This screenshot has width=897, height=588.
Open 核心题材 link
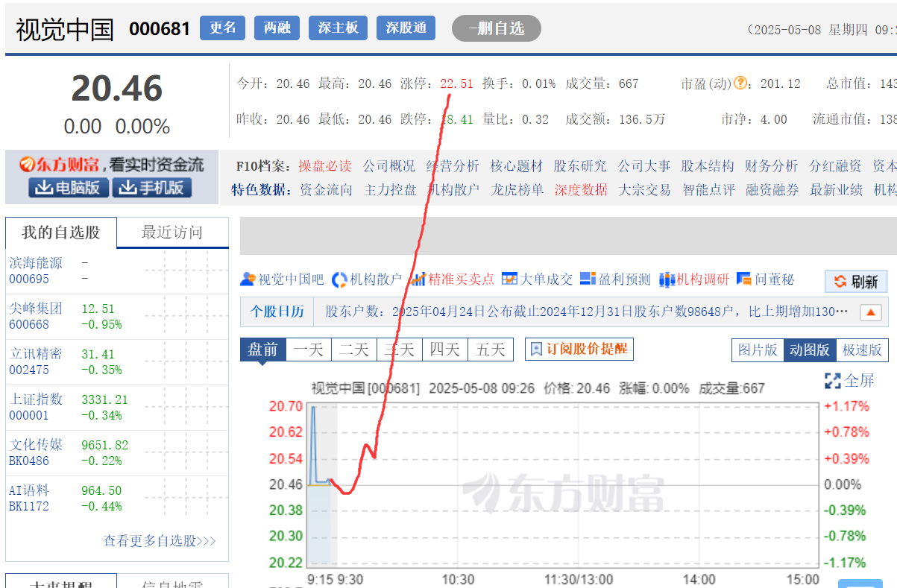pos(517,166)
